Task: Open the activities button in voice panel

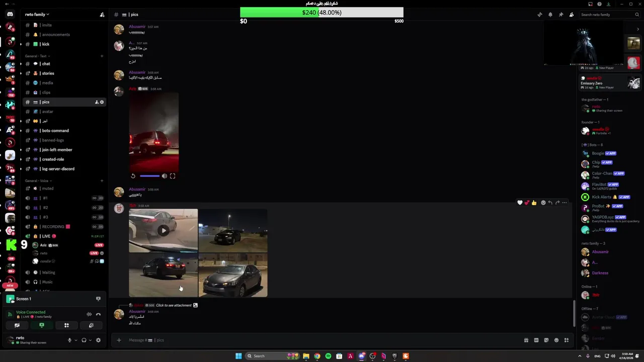Action: (x=66, y=325)
